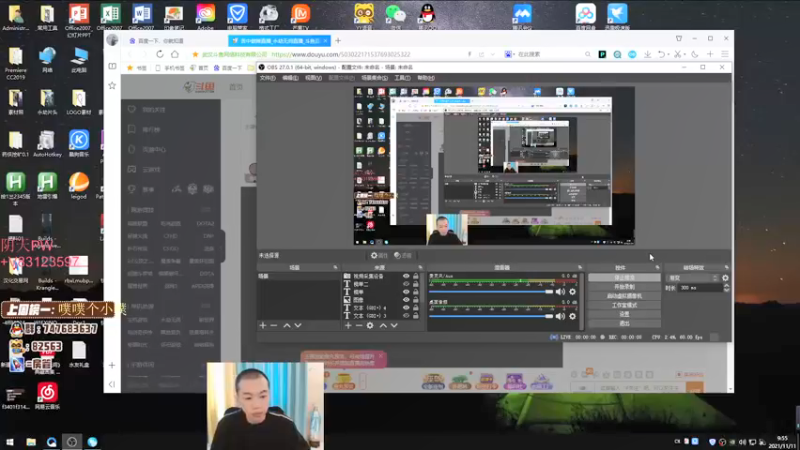This screenshot has width=800, height=450.
Task: Open the OBS 编辑(E) menu
Action: (x=290, y=78)
